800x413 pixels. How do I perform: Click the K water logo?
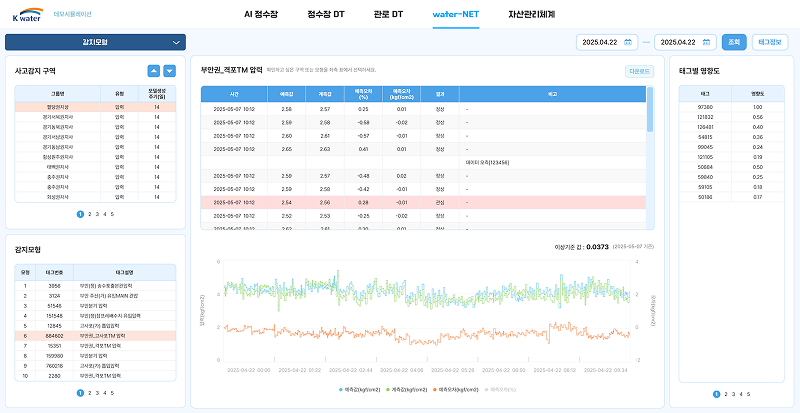(x=28, y=15)
